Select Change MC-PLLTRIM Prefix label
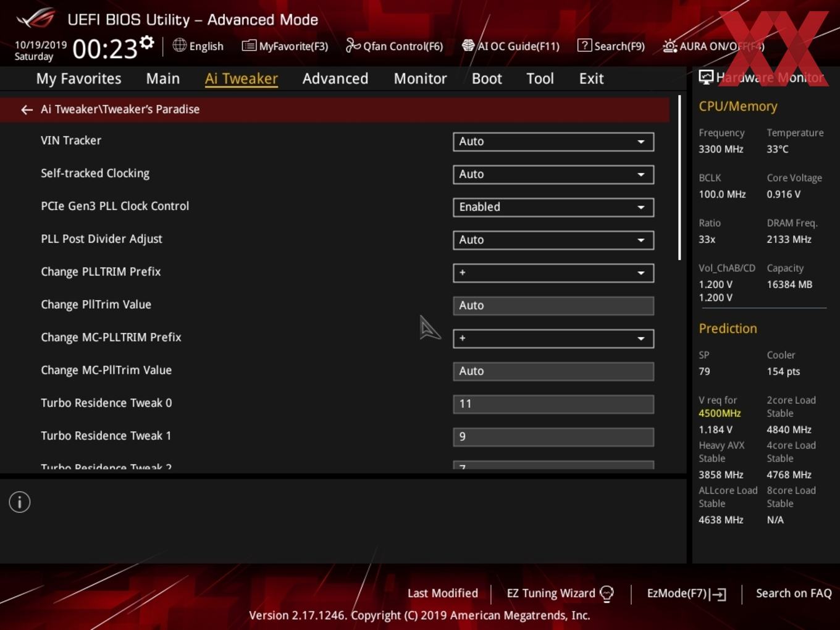 coord(111,337)
